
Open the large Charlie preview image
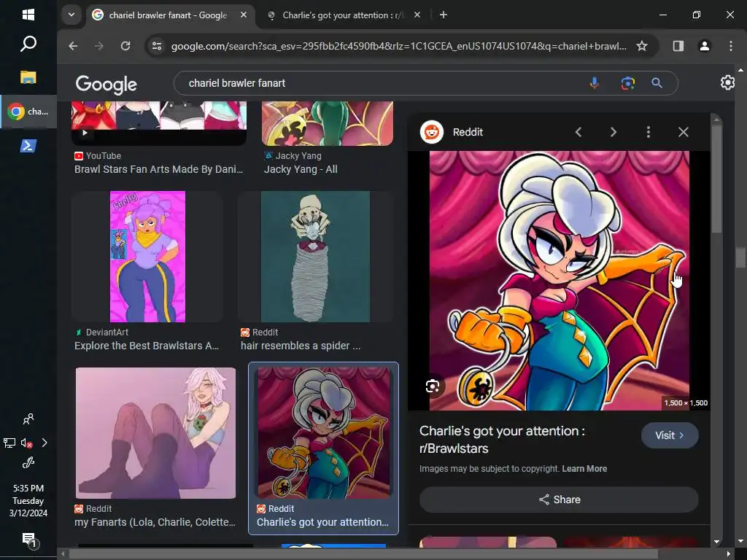560,281
